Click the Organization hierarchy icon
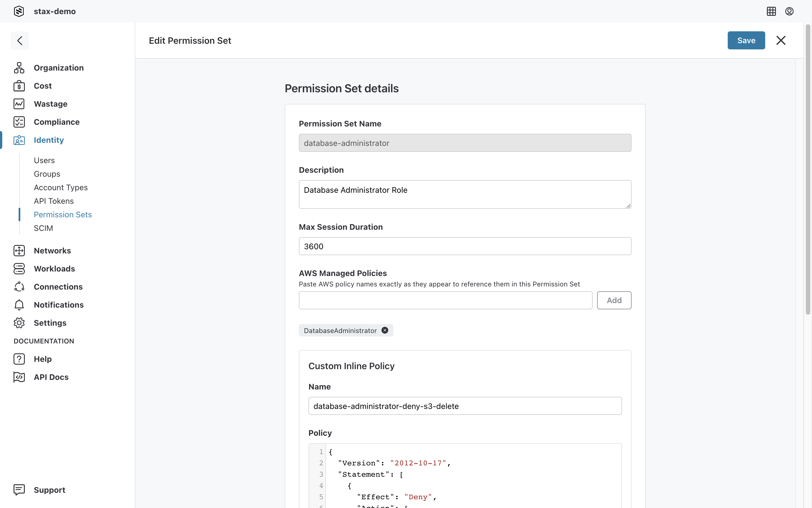Viewport: 812px width, 508px height. click(x=19, y=67)
